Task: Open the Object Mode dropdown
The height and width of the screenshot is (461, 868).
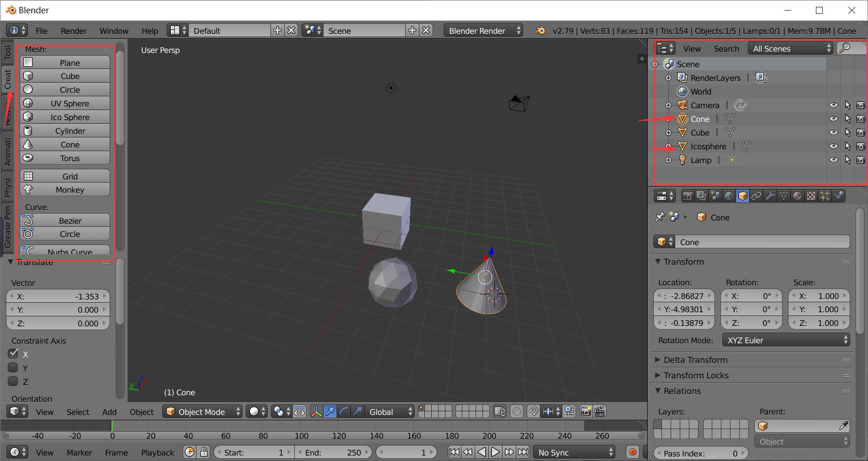Action: click(x=202, y=412)
